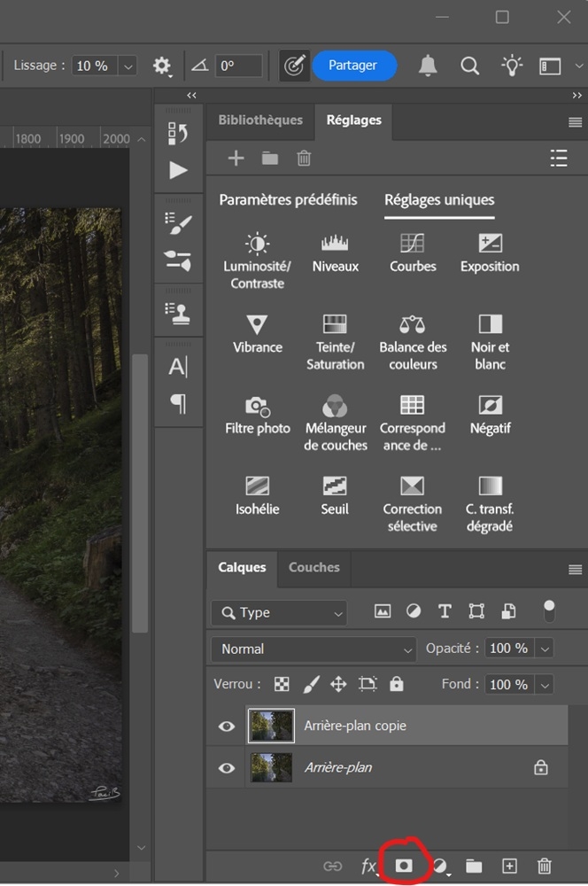Select the Filtre photo adjustment
The width and height of the screenshot is (588, 886).
coord(258,416)
